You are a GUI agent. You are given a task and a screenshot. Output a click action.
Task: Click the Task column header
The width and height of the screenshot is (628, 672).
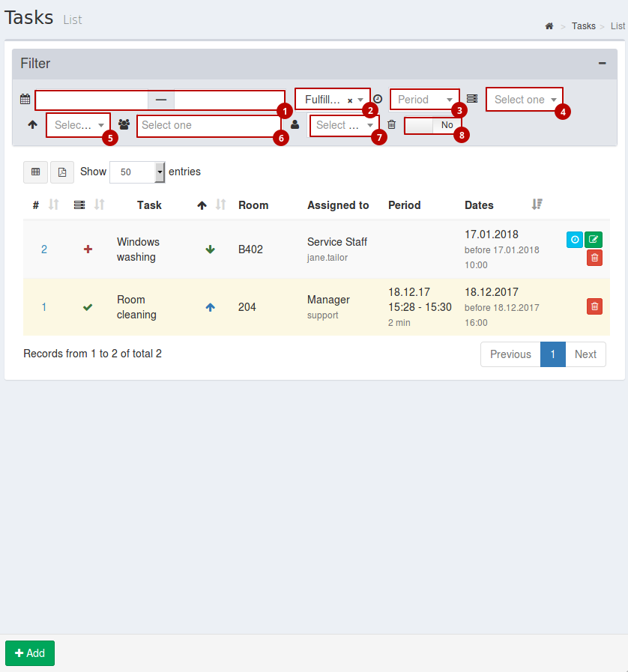tap(149, 205)
